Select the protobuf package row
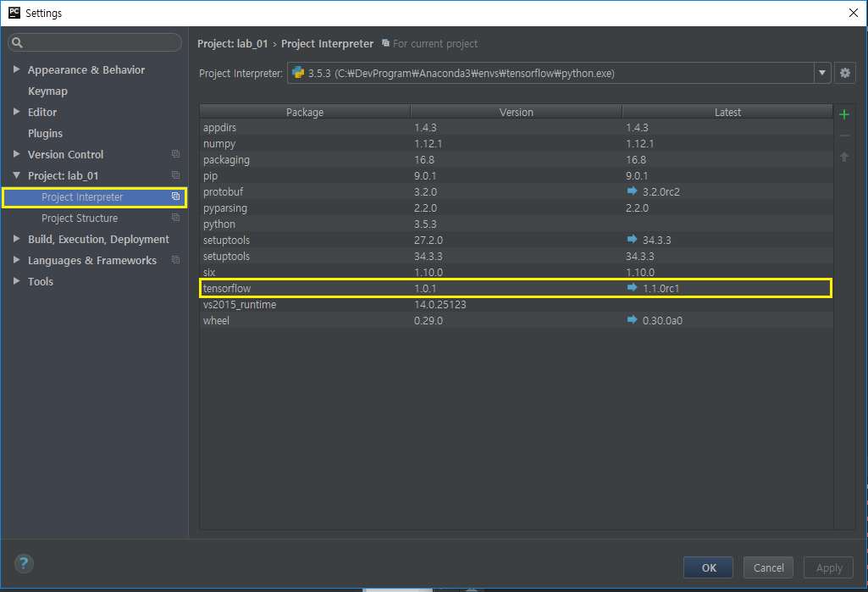This screenshot has height=592, width=868. (516, 191)
